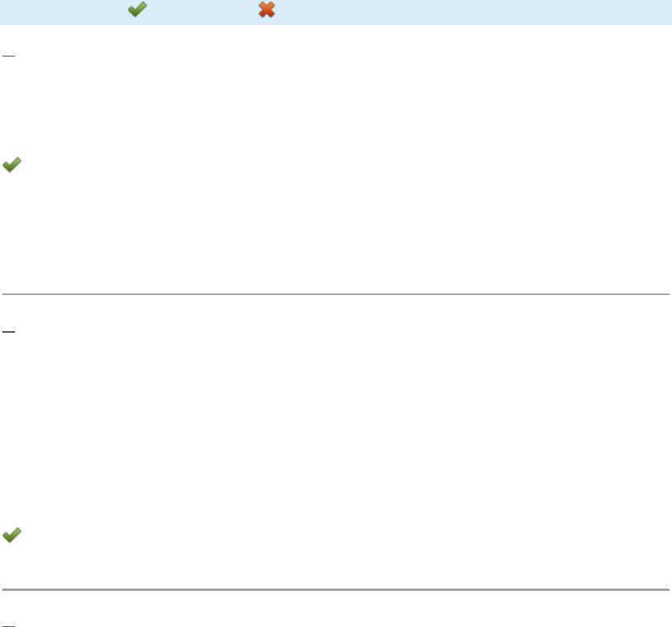Click the green checkmark in the blue header bar
The image size is (672, 627).
pyautogui.click(x=137, y=9)
